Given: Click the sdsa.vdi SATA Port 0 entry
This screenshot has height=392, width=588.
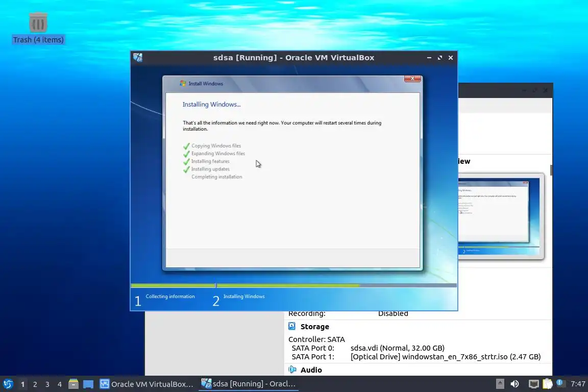Looking at the screenshot, I should tap(398, 348).
